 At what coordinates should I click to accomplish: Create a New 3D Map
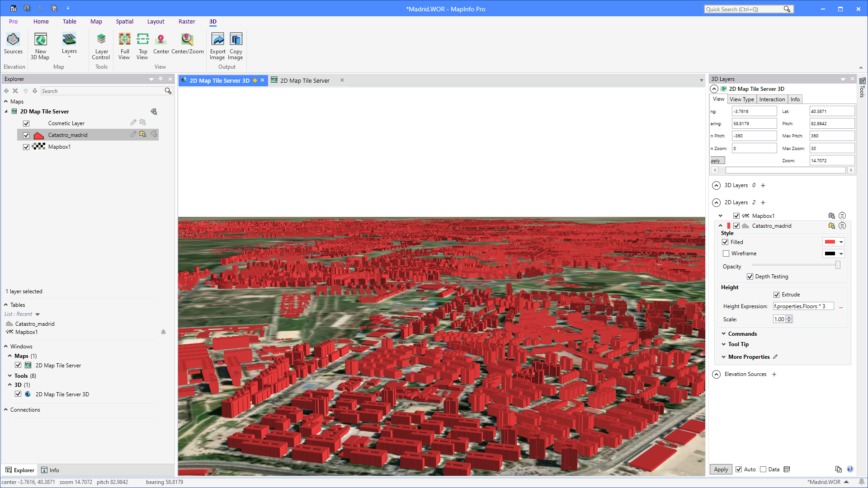[40, 45]
